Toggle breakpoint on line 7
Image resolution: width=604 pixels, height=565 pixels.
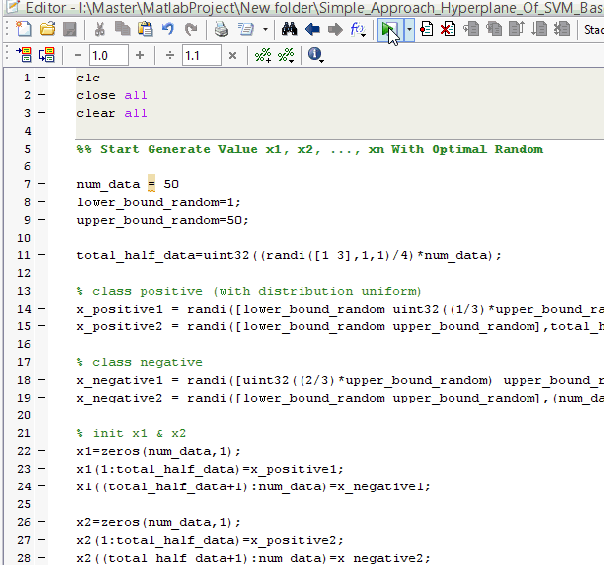pyautogui.click(x=41, y=185)
